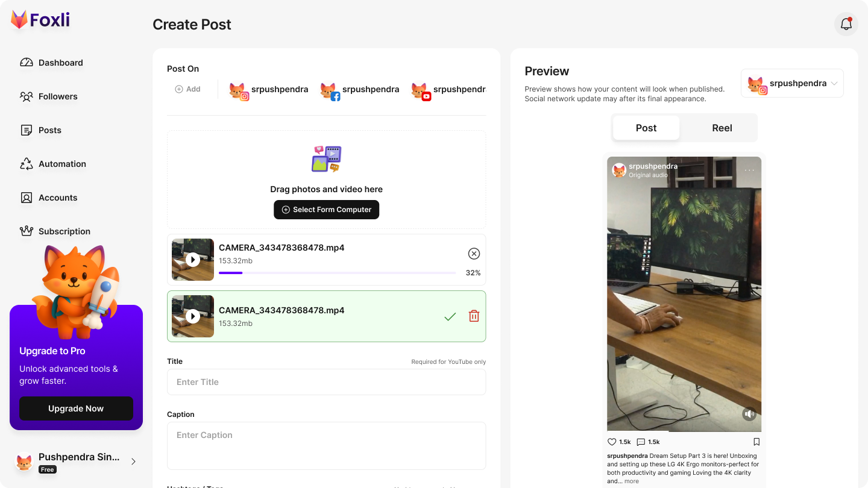The image size is (868, 488).
Task: Click the Enter Title input field
Action: pyautogui.click(x=326, y=382)
